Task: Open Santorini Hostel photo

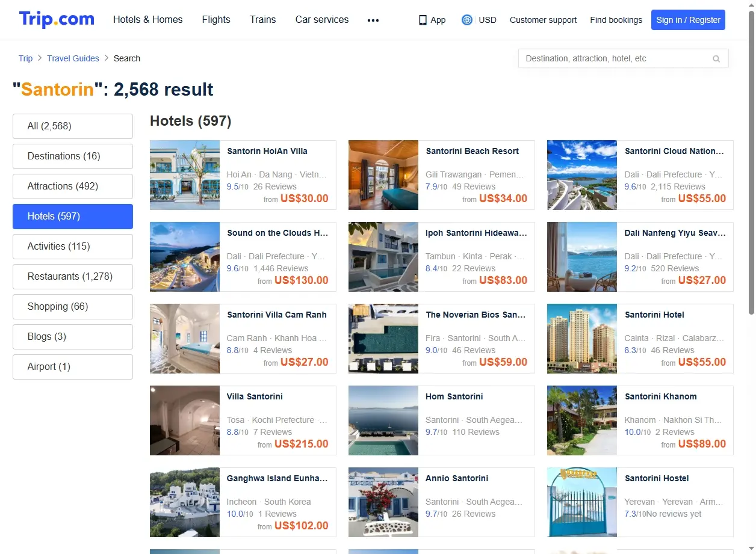Action: [582, 502]
